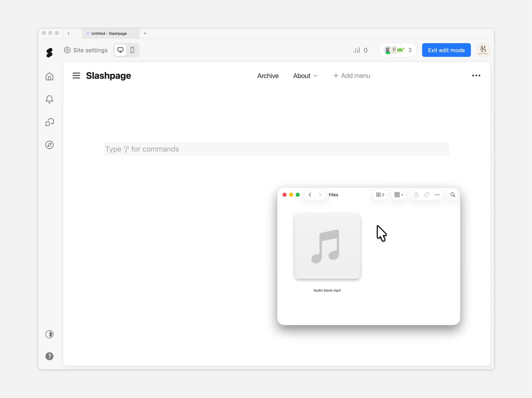Open the hamburger menu beside Slashpage
This screenshot has width=532, height=398.
[76, 76]
